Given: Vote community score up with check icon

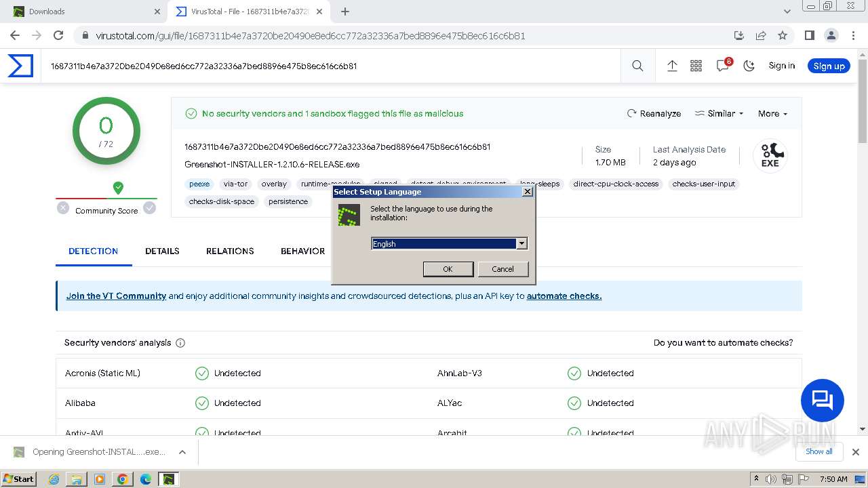Looking at the screenshot, I should pos(149,208).
